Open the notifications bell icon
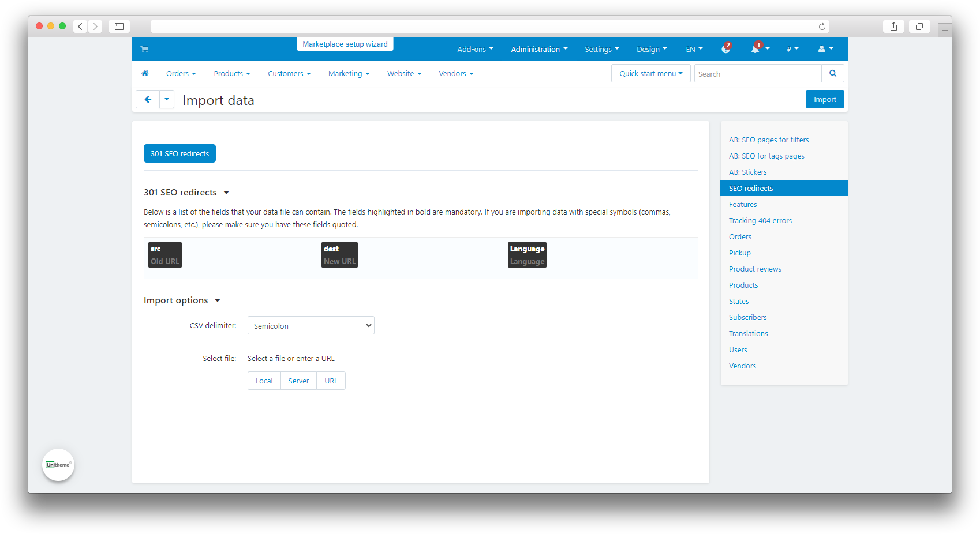Image resolution: width=980 pixels, height=534 pixels. click(x=755, y=49)
